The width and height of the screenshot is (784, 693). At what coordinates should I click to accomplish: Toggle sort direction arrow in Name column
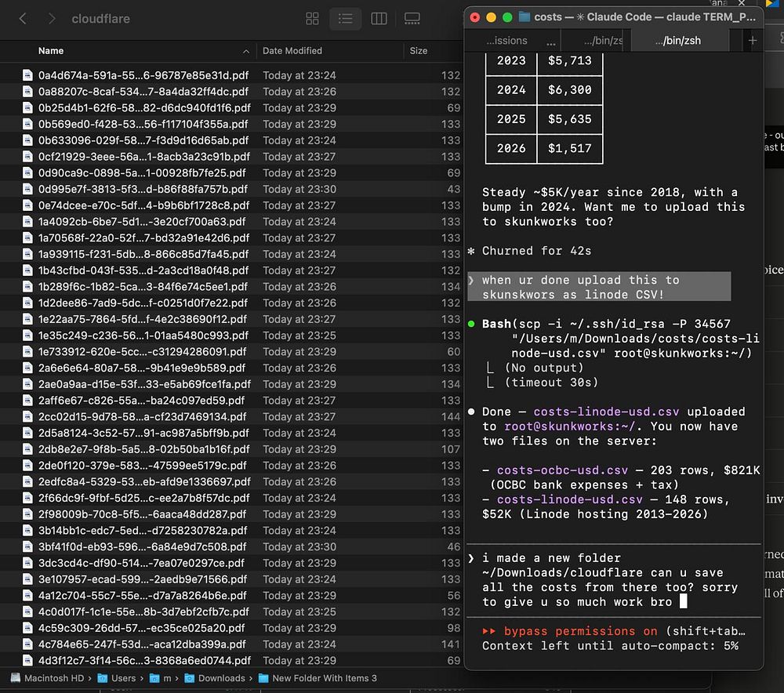[x=246, y=51]
